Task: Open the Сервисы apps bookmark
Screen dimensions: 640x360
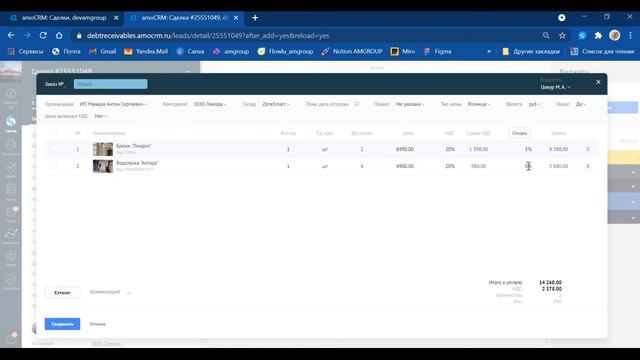Action: [x=25, y=51]
